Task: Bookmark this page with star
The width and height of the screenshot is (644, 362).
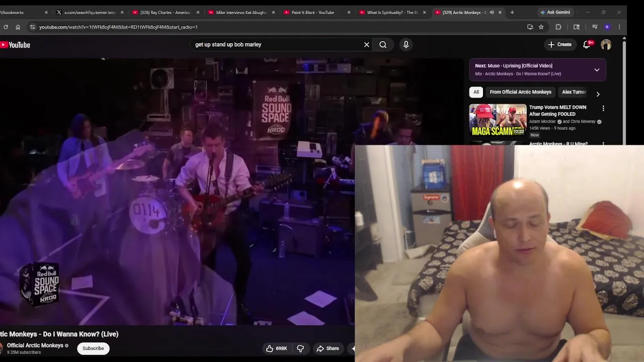Action: point(541,27)
